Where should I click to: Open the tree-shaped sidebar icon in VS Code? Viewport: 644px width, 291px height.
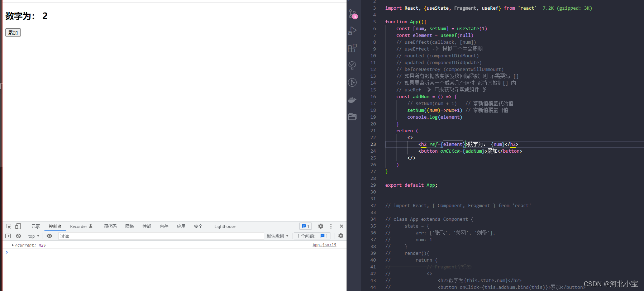[x=353, y=65]
